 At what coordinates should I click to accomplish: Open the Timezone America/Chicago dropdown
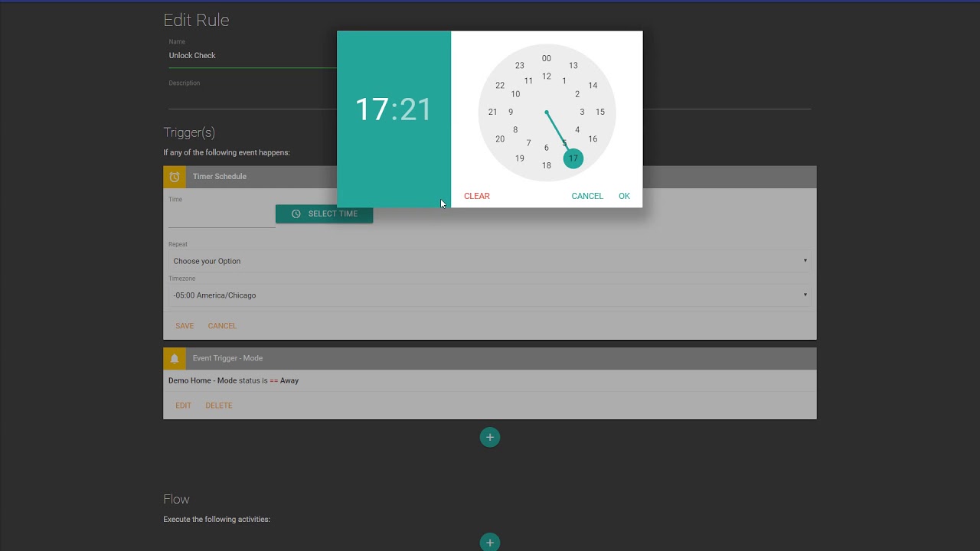coord(490,295)
